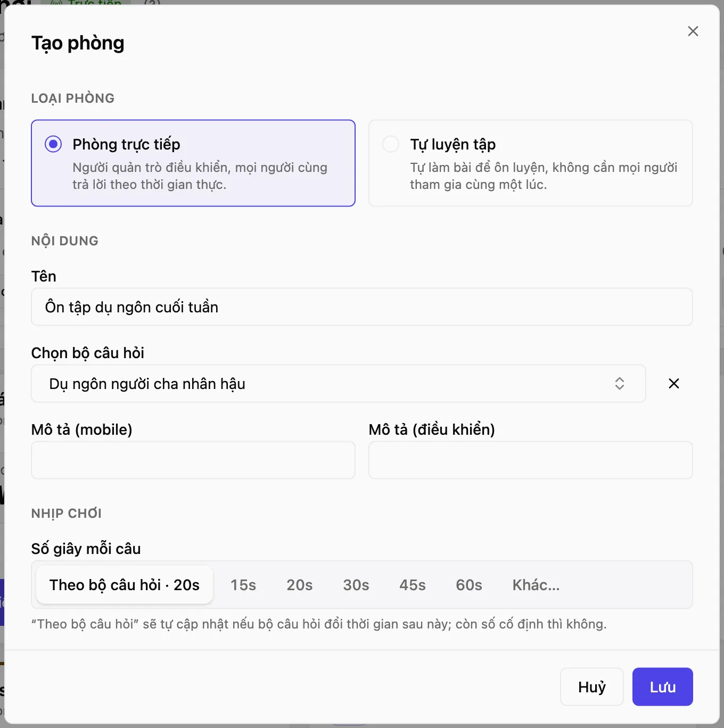The image size is (724, 728).
Task: Close the Tạo phòng dialog
Action: pyautogui.click(x=693, y=31)
